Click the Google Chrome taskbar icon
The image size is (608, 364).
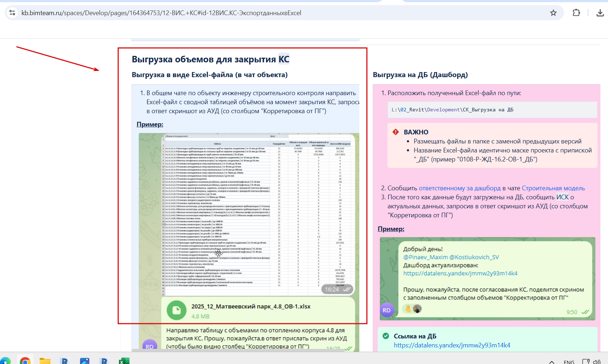click(x=25, y=360)
